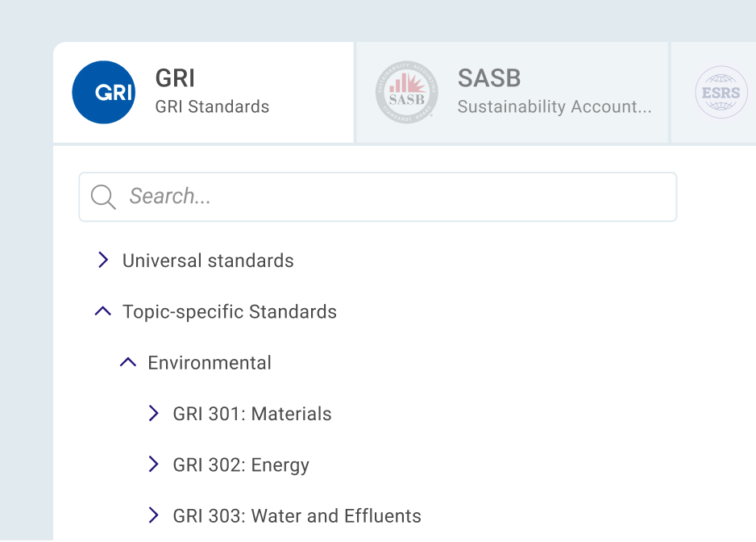Screen dimensions: 756x542
Task: Select the GRI 301: Materials label
Action: [x=252, y=414]
